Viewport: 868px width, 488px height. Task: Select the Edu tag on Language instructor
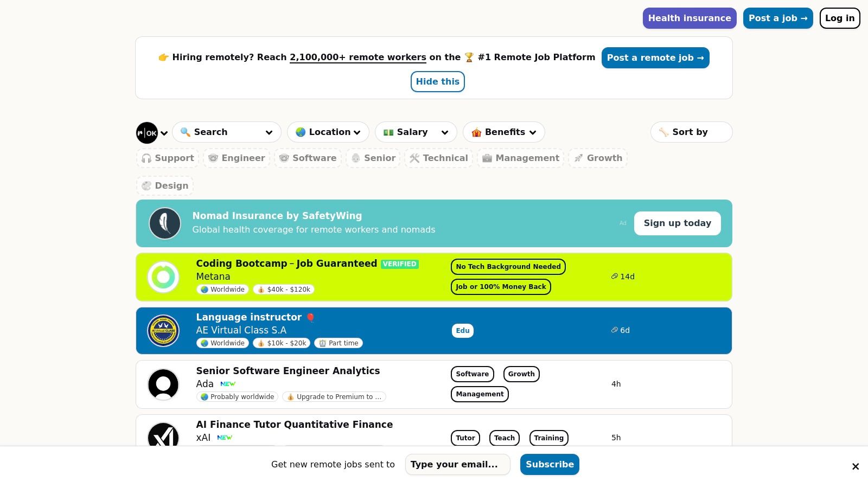pos(462,331)
